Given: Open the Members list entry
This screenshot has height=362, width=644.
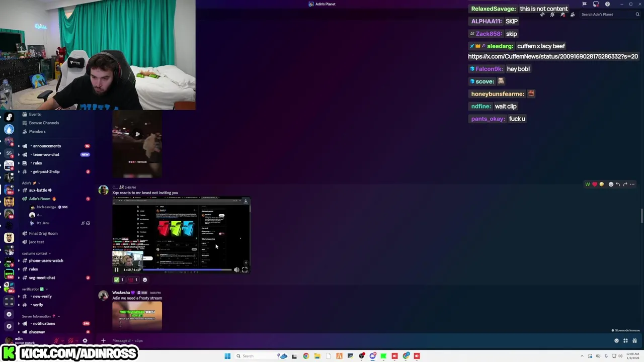Looking at the screenshot, I should (37, 131).
